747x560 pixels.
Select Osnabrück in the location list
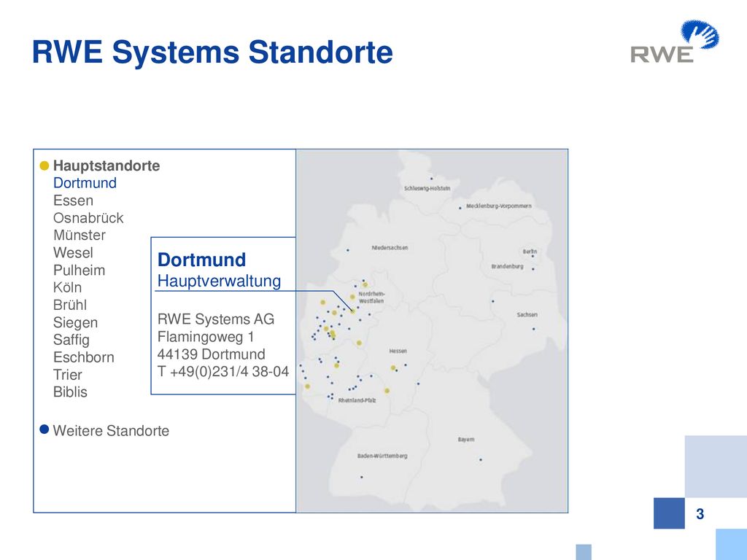(88, 218)
